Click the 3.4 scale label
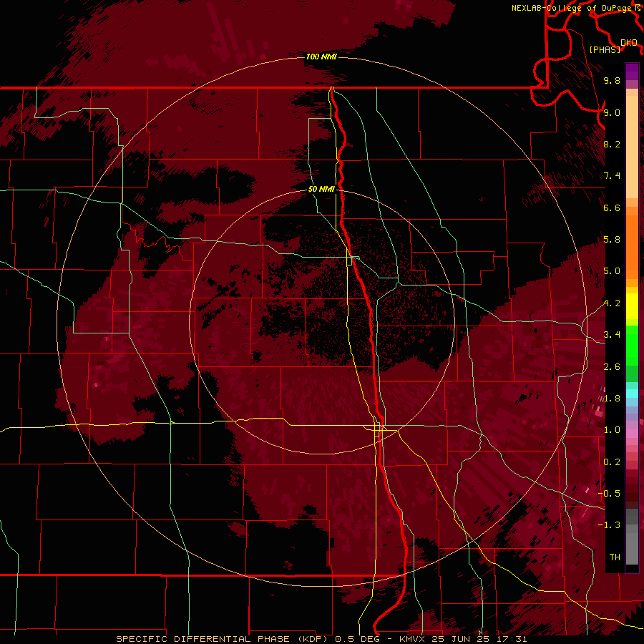The width and height of the screenshot is (644, 644). [x=612, y=335]
